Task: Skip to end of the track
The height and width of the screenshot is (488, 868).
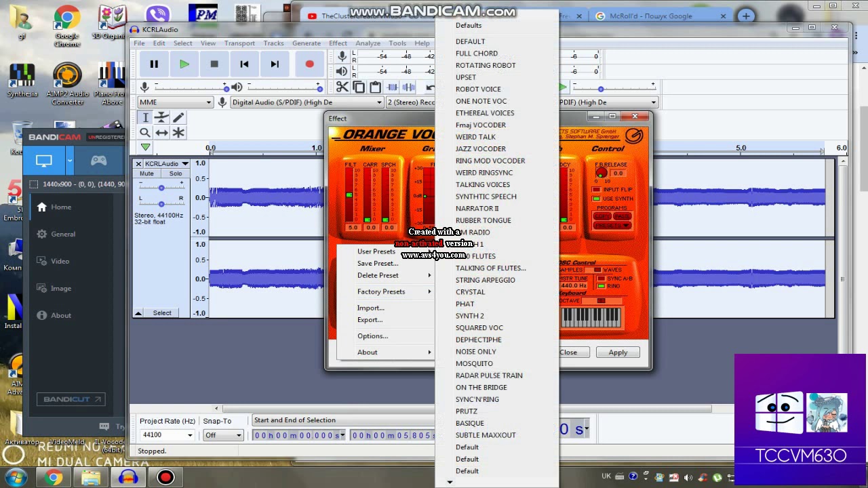Action: tap(275, 64)
